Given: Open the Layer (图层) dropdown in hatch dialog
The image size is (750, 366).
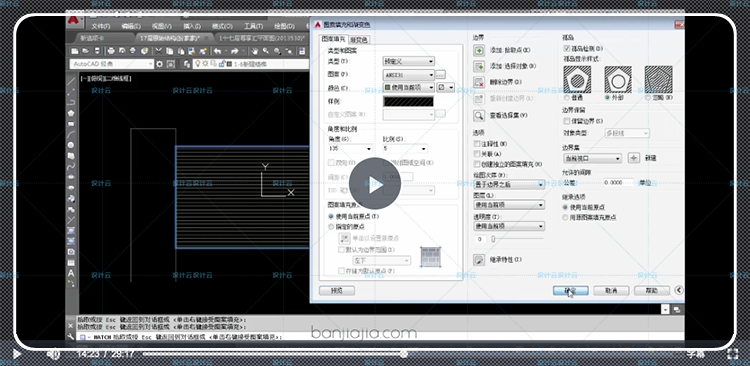Looking at the screenshot, I should point(509,205).
